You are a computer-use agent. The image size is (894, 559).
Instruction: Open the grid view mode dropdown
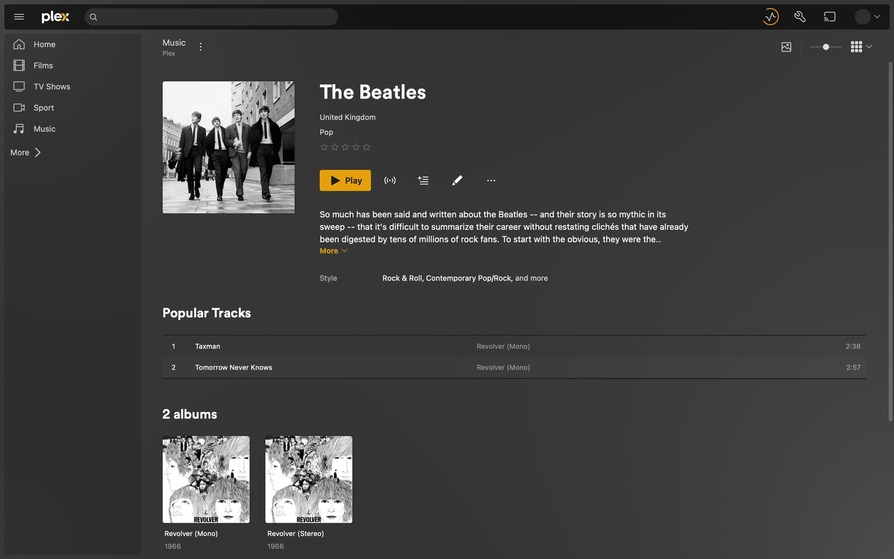click(861, 47)
